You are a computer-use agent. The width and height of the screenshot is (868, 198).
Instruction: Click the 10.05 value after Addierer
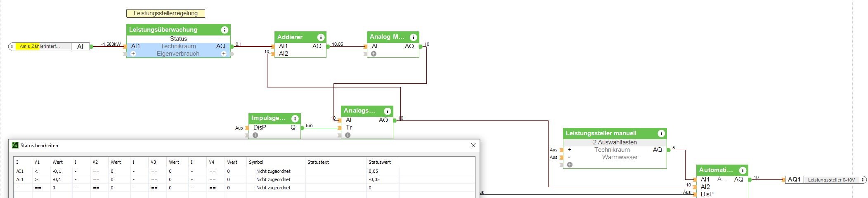[x=337, y=44]
